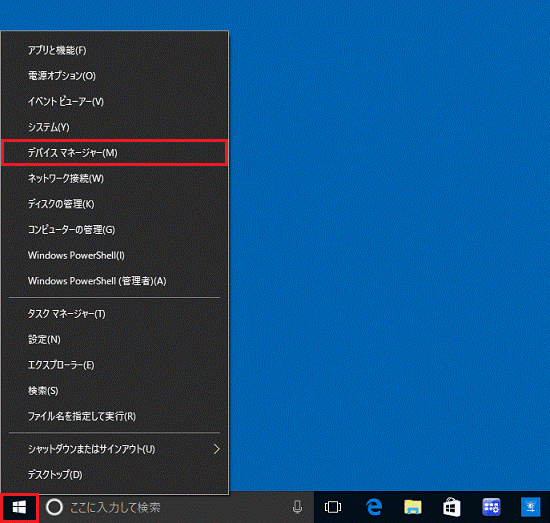This screenshot has width=550, height=523.
Task: Choose 電源オプション(O) menu entry
Action: (x=115, y=76)
